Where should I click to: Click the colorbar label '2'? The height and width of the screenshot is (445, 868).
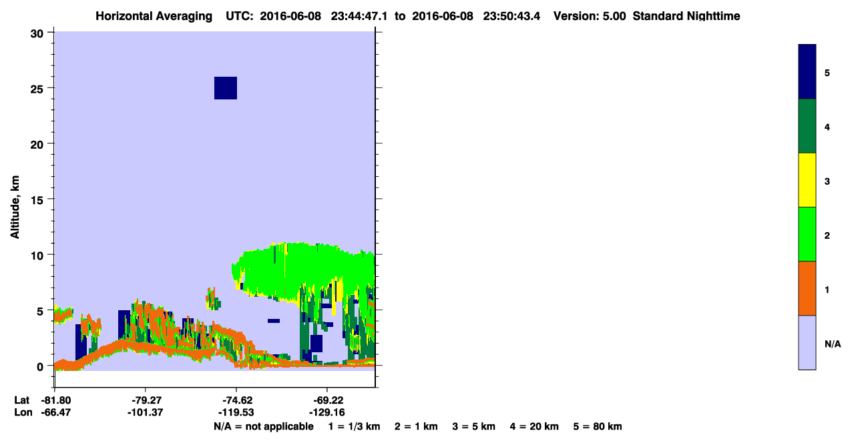827,236
